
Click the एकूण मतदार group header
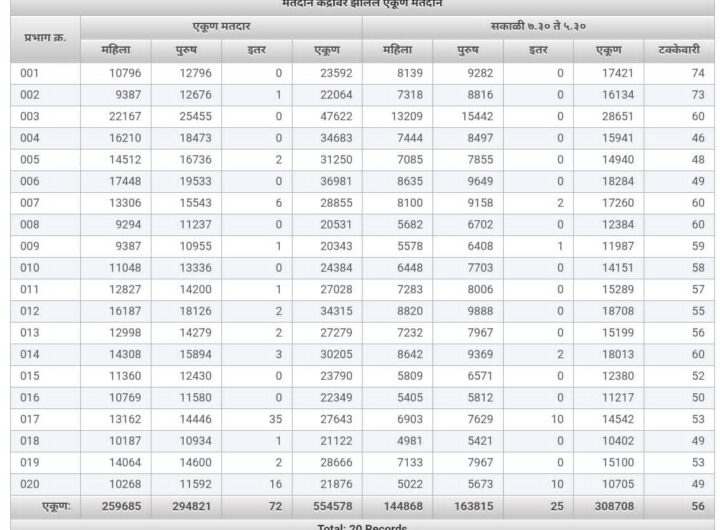click(220, 26)
